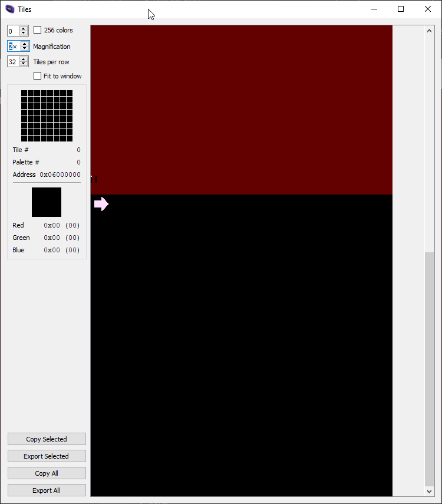Increase the Magnification value

[25, 44]
